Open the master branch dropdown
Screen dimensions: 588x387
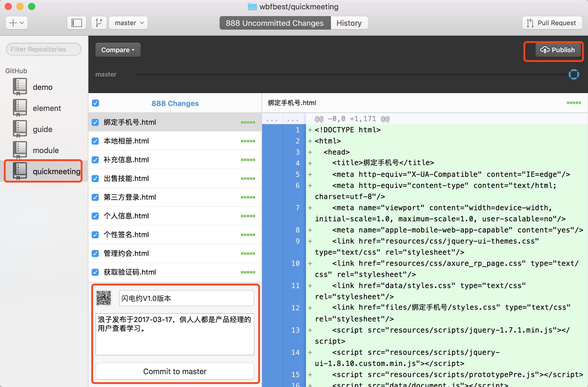[x=128, y=23]
